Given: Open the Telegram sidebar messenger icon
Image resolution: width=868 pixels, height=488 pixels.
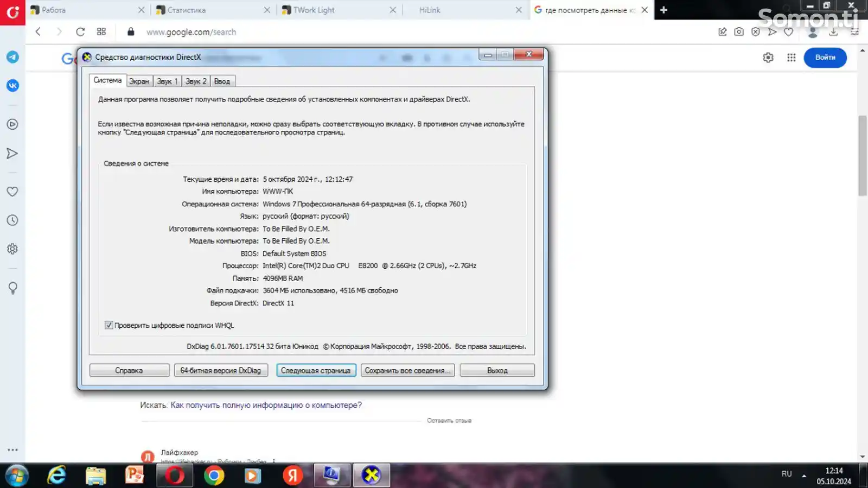Looking at the screenshot, I should [x=12, y=57].
